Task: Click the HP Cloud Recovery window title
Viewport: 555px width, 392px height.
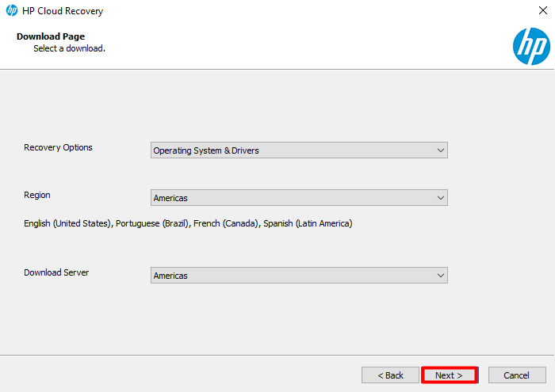Action: point(63,11)
